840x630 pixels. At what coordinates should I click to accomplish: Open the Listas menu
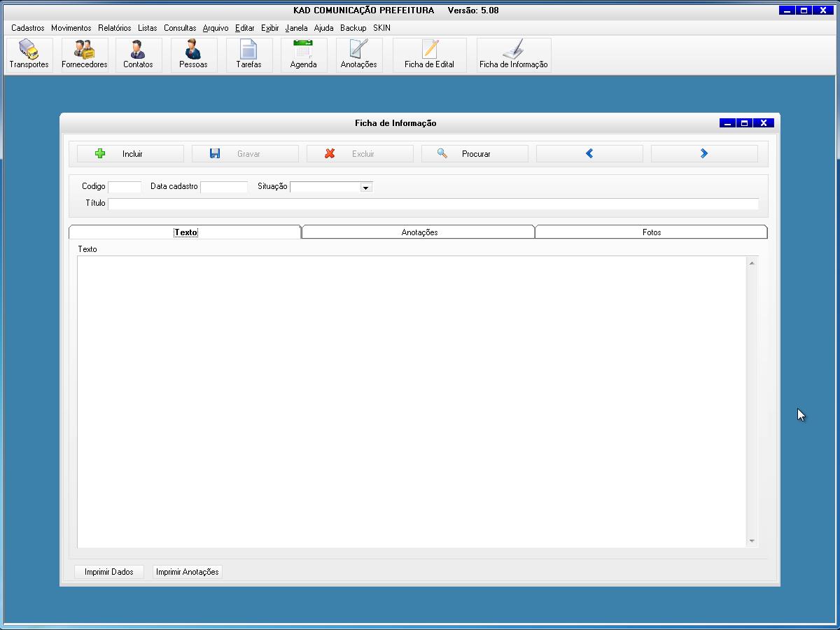coord(148,28)
